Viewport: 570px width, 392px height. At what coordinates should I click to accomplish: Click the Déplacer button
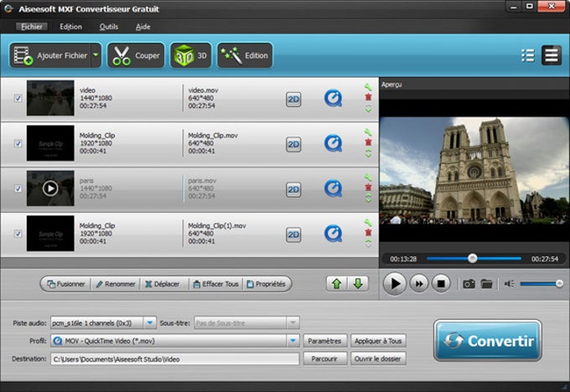coord(162,284)
